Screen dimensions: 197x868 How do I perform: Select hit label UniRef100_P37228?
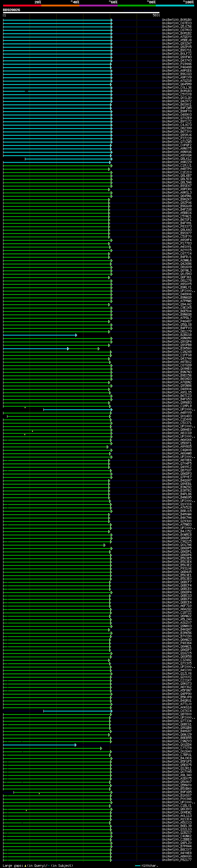(177, 139)
